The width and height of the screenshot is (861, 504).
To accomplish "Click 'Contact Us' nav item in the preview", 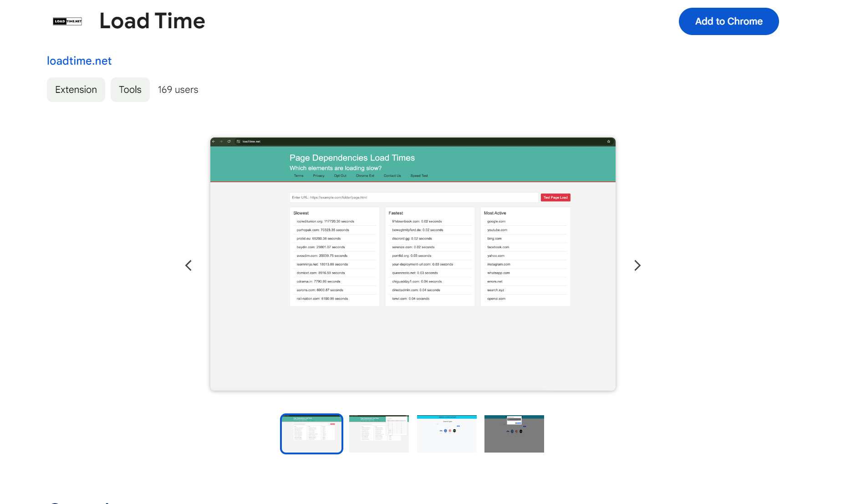I will (x=392, y=176).
